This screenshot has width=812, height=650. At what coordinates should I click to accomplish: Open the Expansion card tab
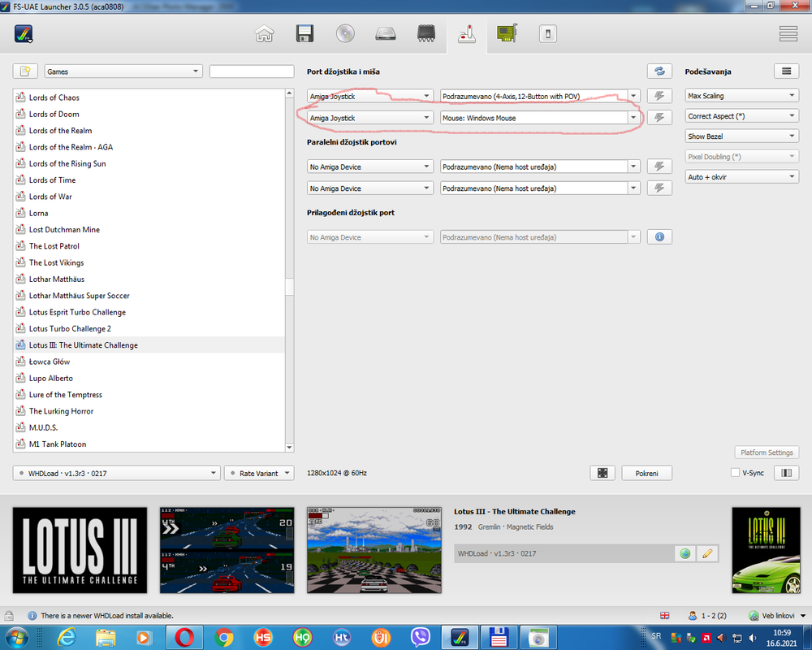pos(507,34)
